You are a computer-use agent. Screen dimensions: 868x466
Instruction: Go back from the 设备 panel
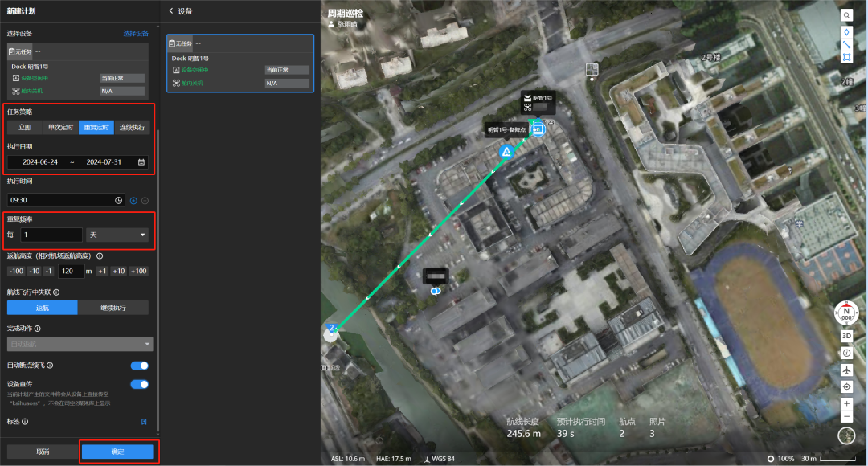(x=171, y=11)
